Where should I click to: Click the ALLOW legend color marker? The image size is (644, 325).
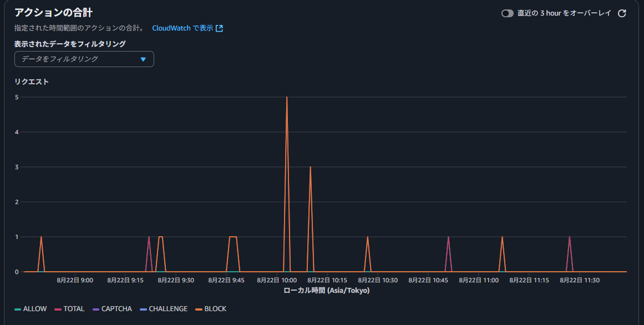pyautogui.click(x=18, y=309)
